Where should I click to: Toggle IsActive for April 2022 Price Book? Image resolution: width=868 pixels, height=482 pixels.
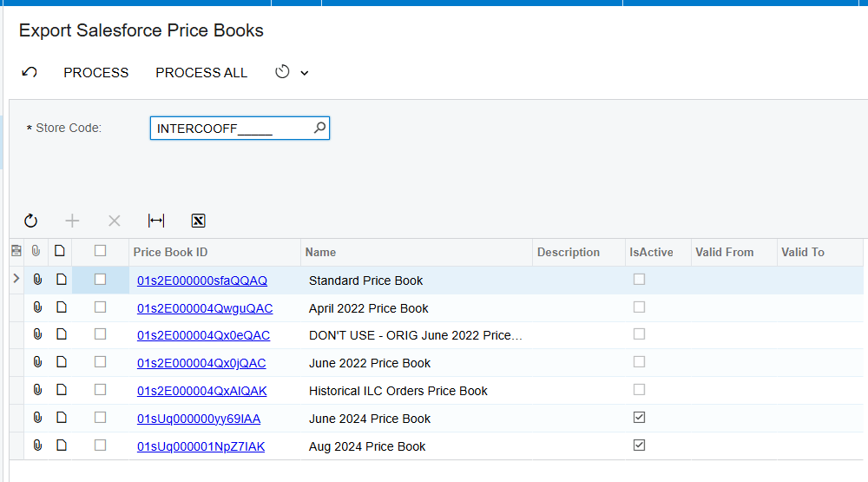point(640,307)
